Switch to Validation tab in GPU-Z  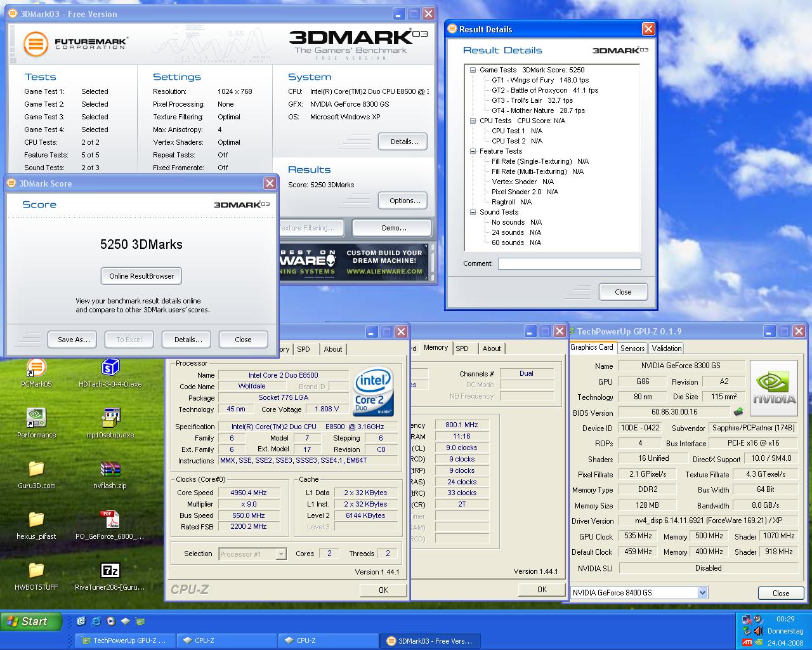pos(666,348)
